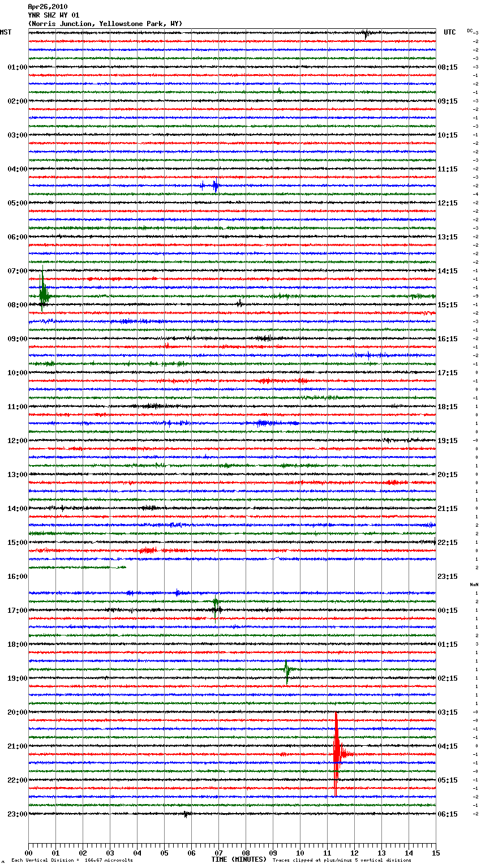Click the -9 DC value beside the 07:45 trace
This screenshot has width=481, height=868.
(x=476, y=296)
